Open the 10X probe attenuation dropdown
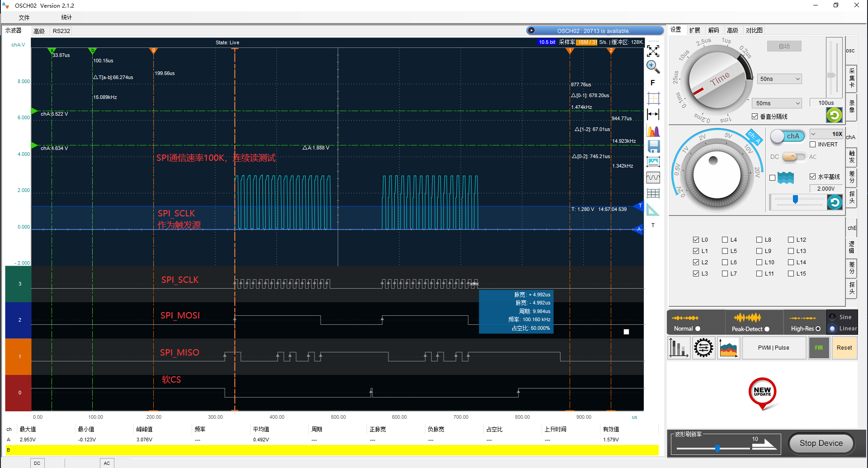868x468 pixels. 826,134
